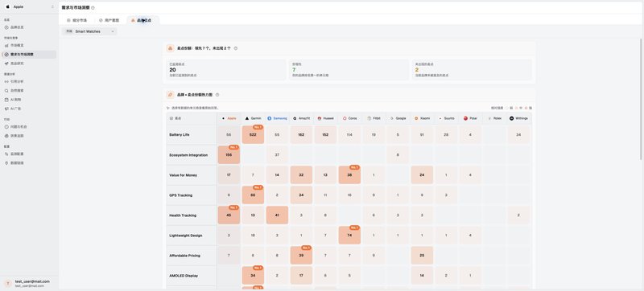The width and height of the screenshot is (644, 291).
Task: Click the first sidebar item under 概览
Action: (x=29, y=27)
